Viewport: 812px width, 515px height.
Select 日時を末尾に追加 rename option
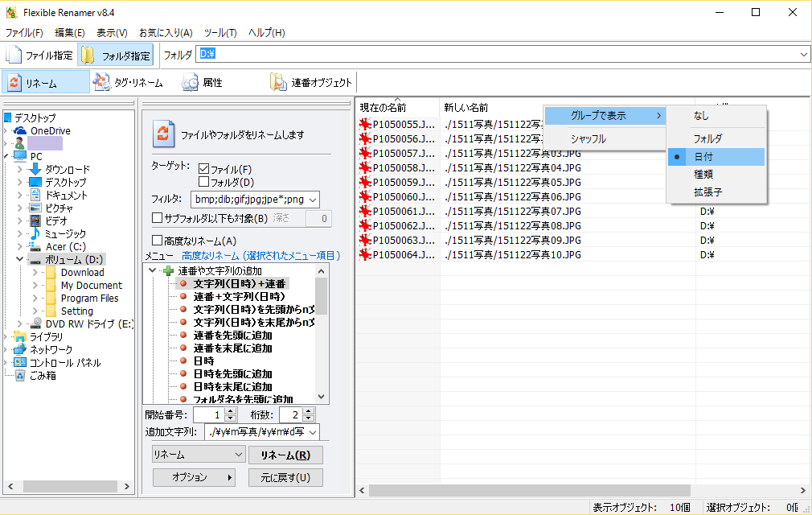point(233,386)
